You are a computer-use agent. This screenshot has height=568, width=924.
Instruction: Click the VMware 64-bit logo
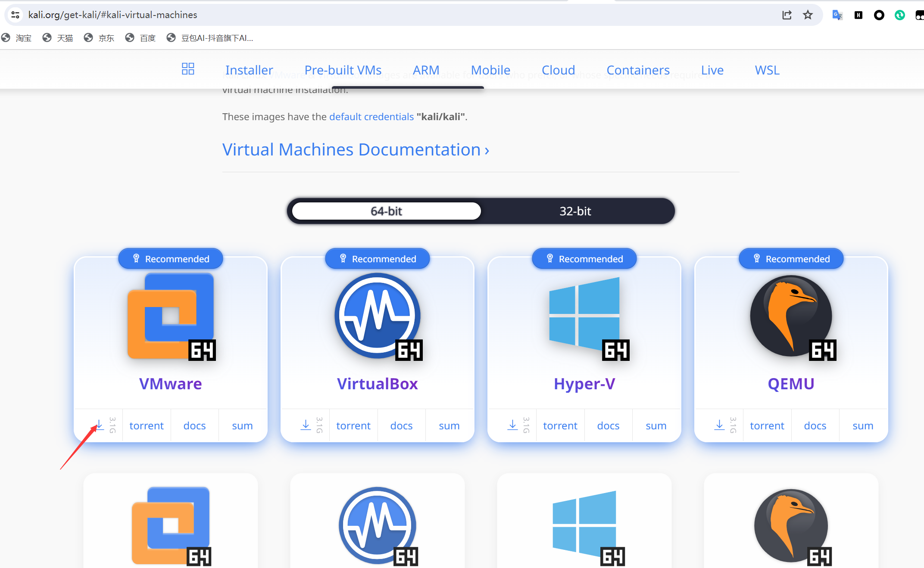171,317
